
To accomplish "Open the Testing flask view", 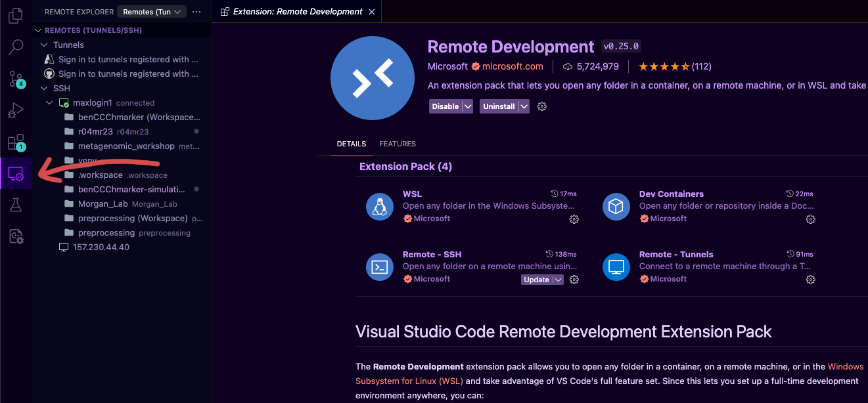I will coord(16,205).
